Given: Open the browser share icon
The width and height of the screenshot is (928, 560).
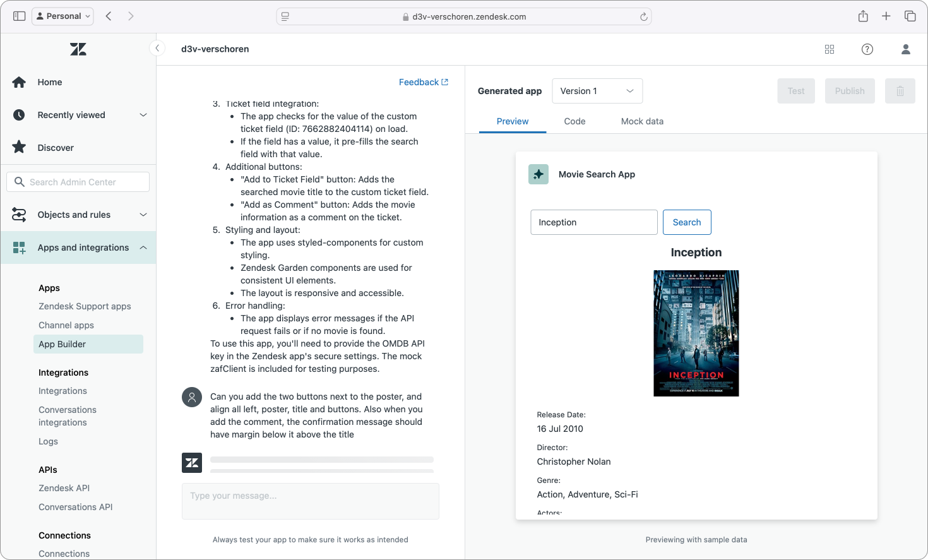Looking at the screenshot, I should pos(863,16).
